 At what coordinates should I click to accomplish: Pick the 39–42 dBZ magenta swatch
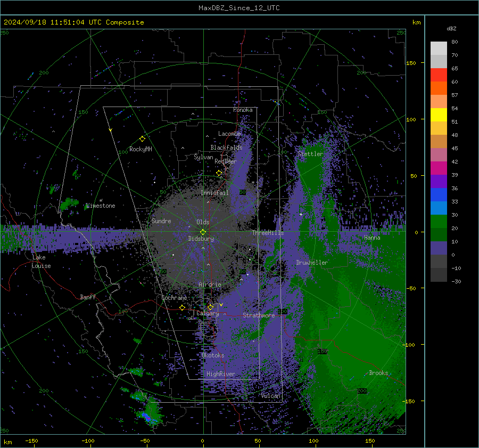[x=439, y=168]
